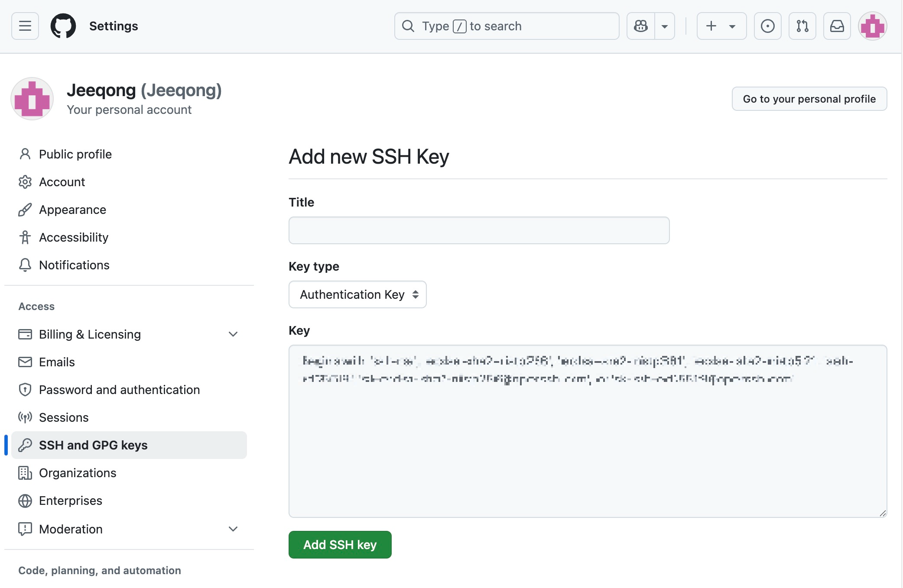
Task: Go to Password and authentication settings
Action: tap(119, 390)
